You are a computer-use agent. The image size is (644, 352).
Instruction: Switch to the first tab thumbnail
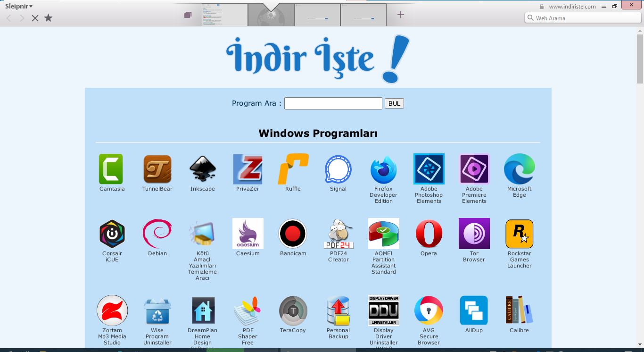(x=225, y=15)
